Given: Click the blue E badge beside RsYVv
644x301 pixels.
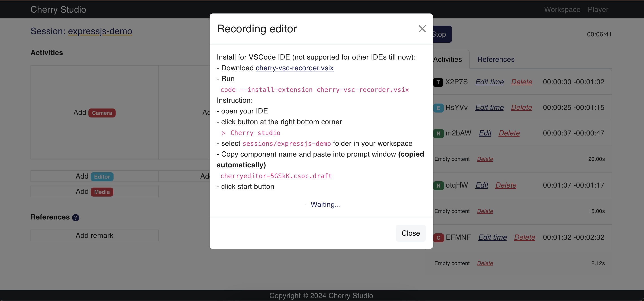Looking at the screenshot, I should pos(438,108).
